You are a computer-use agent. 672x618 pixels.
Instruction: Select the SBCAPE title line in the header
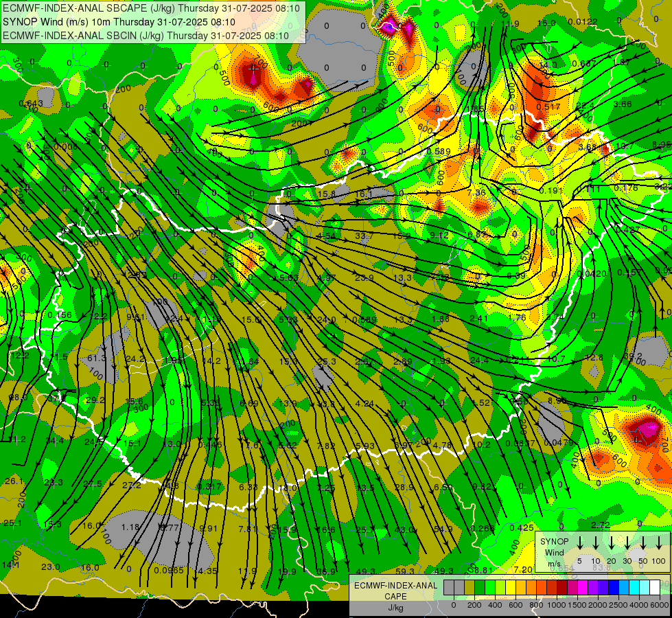pos(151,8)
